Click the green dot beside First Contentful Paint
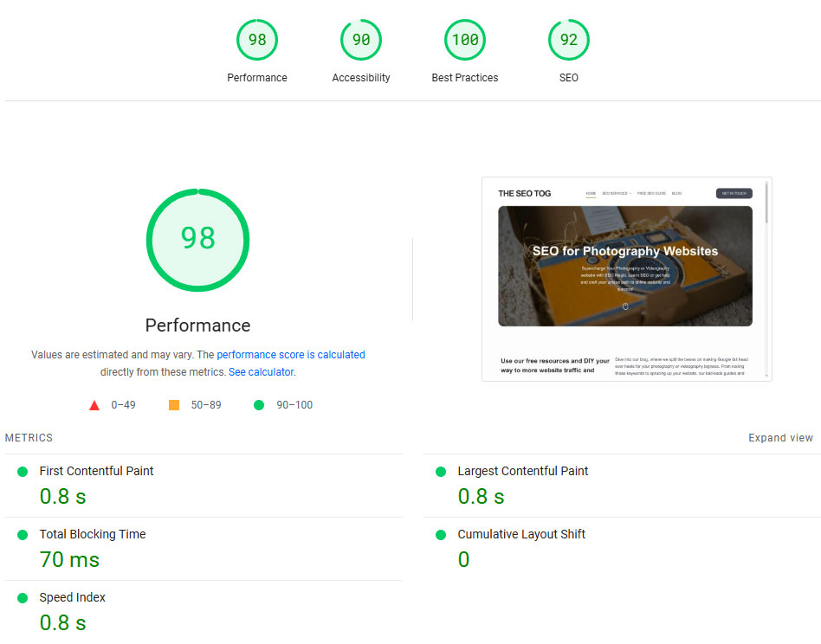 21,471
